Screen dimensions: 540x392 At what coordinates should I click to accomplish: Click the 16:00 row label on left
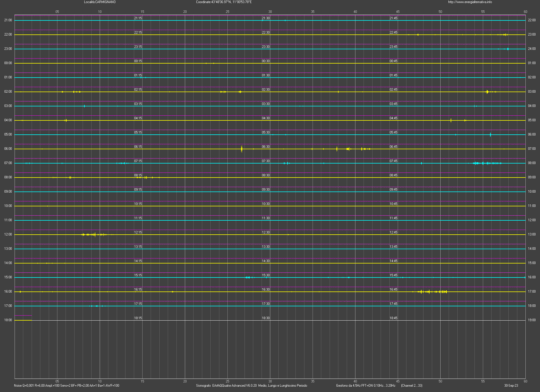click(8, 291)
